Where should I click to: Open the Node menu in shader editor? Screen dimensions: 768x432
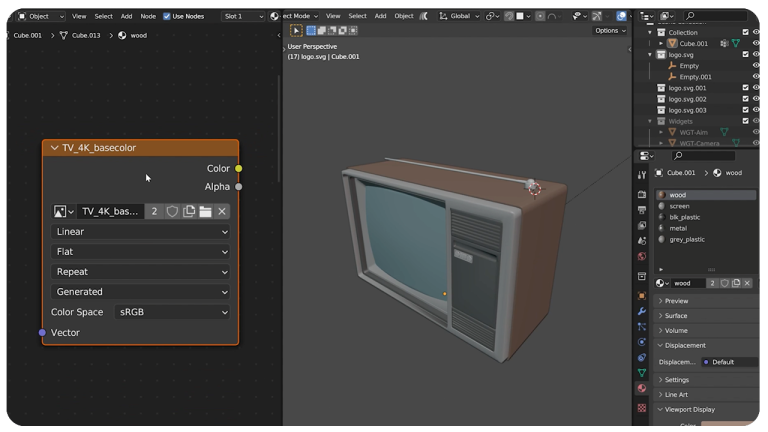pos(148,16)
